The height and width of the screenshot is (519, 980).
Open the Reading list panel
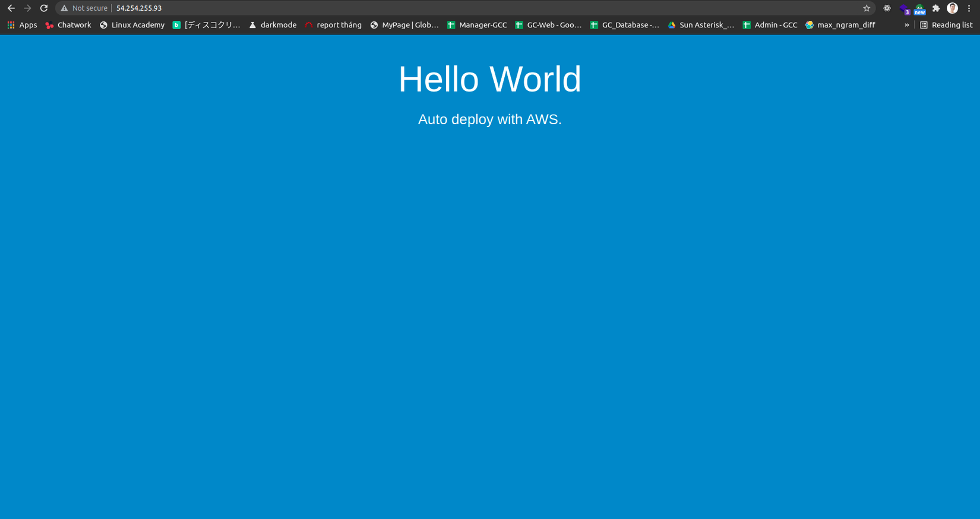(x=946, y=25)
